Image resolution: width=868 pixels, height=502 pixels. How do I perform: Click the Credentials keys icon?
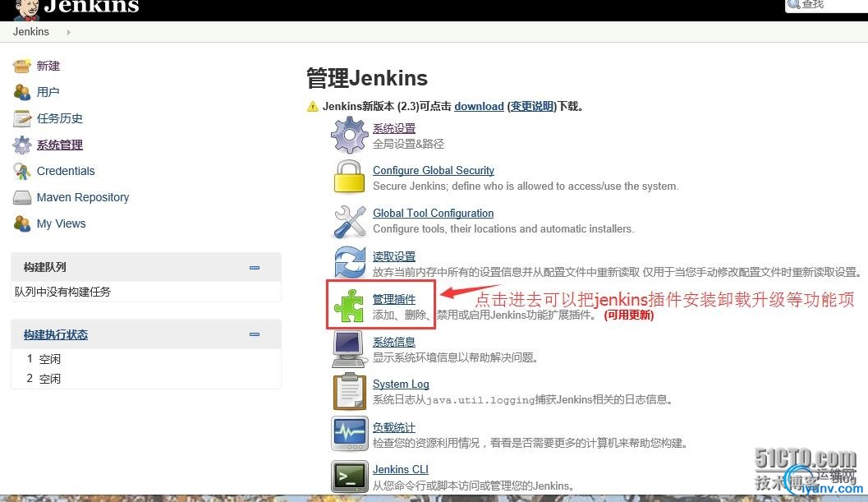(x=22, y=171)
